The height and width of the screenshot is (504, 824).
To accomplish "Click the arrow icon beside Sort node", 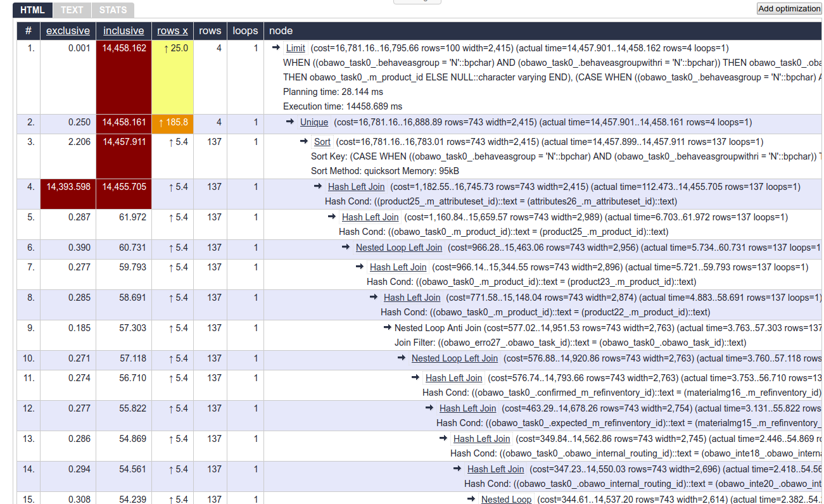I will (304, 141).
